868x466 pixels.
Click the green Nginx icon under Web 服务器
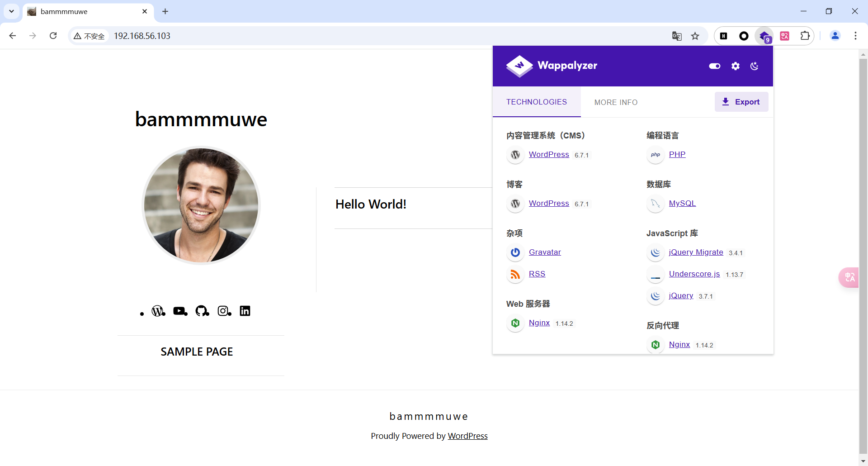click(x=515, y=323)
